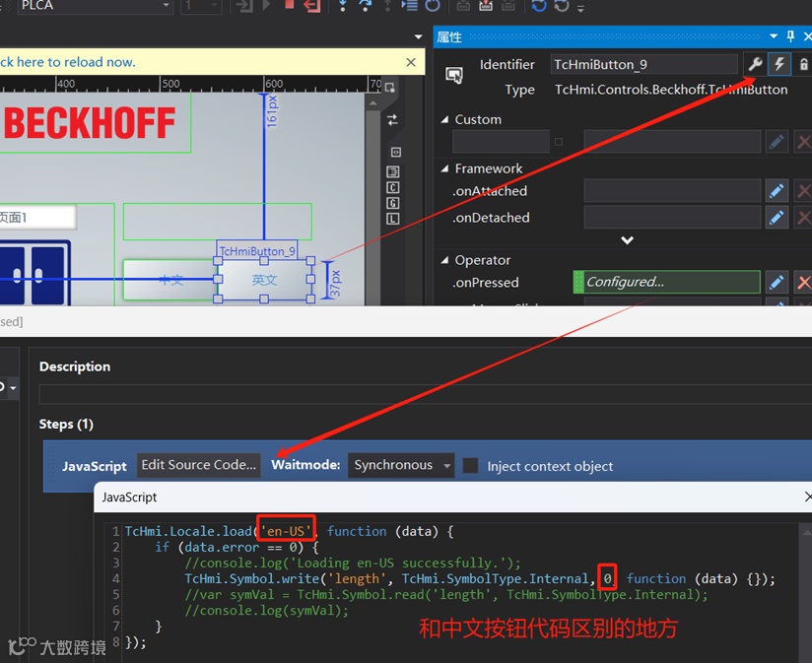This screenshot has width=812, height=663.
Task: Click the Steps (1) heading
Action: tap(66, 425)
